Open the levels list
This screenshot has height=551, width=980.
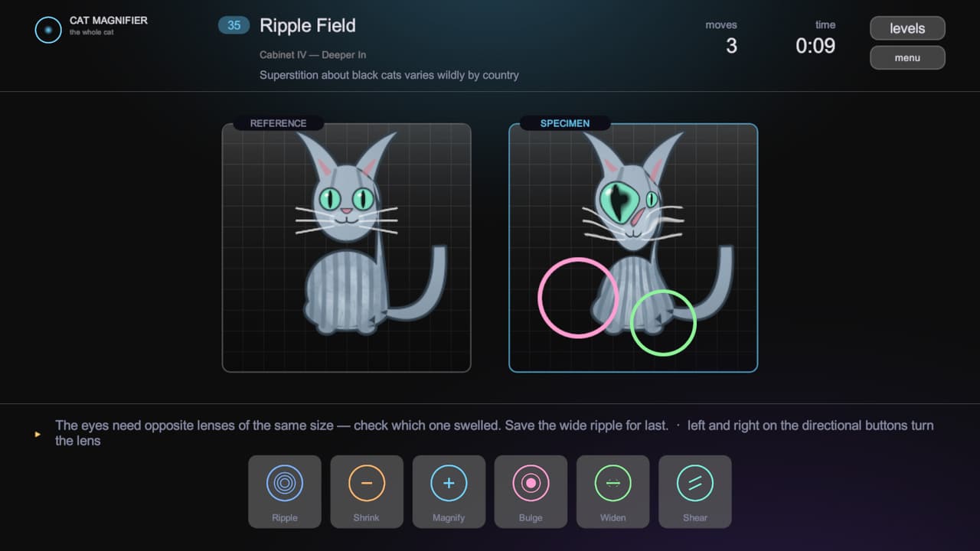coord(907,28)
